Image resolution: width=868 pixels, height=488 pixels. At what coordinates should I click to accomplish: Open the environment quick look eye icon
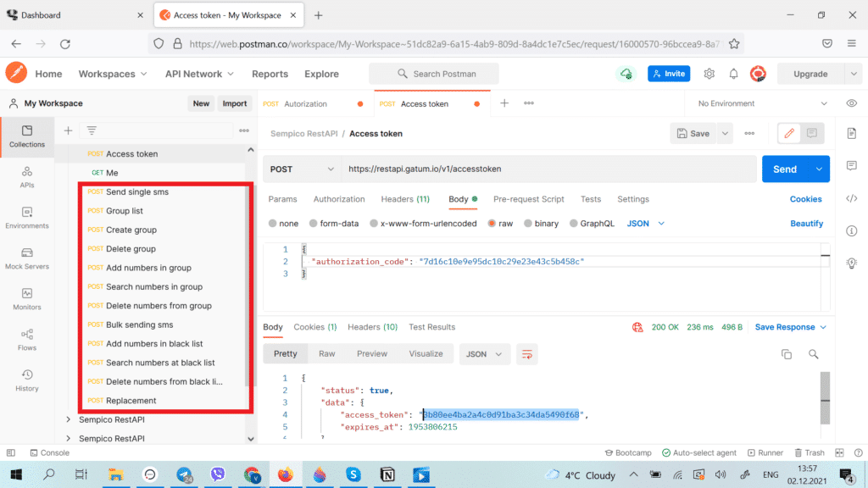(851, 103)
